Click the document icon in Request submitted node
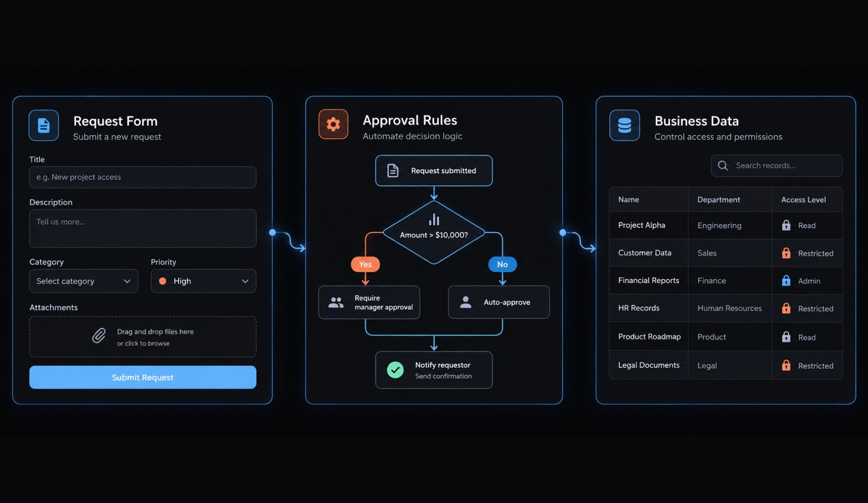 pyautogui.click(x=393, y=171)
